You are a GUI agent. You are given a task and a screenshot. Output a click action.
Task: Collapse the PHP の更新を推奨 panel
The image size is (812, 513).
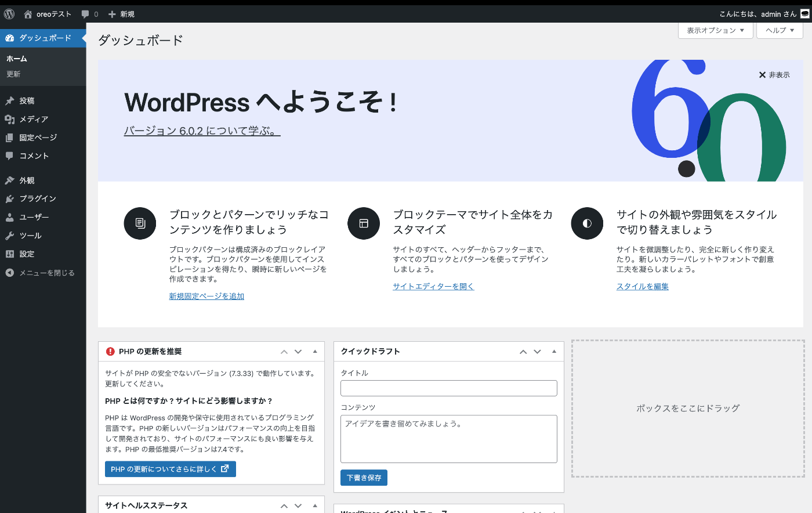click(315, 352)
